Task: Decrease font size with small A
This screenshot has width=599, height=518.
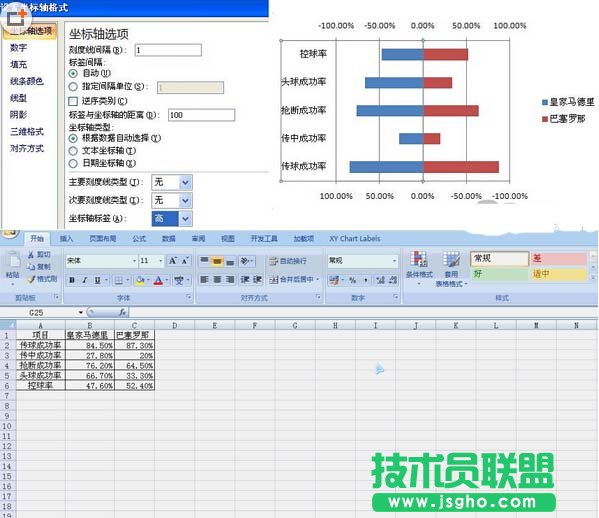Action: click(185, 261)
